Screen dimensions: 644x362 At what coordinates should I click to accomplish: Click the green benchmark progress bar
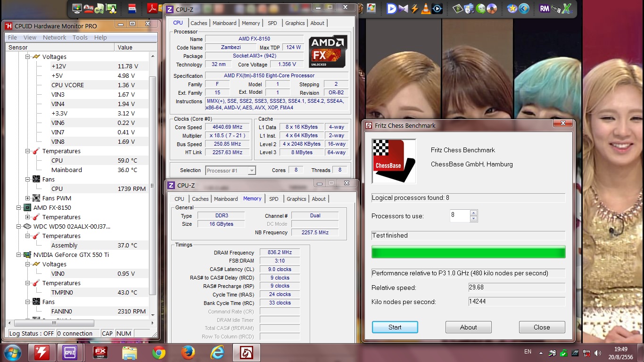469,252
